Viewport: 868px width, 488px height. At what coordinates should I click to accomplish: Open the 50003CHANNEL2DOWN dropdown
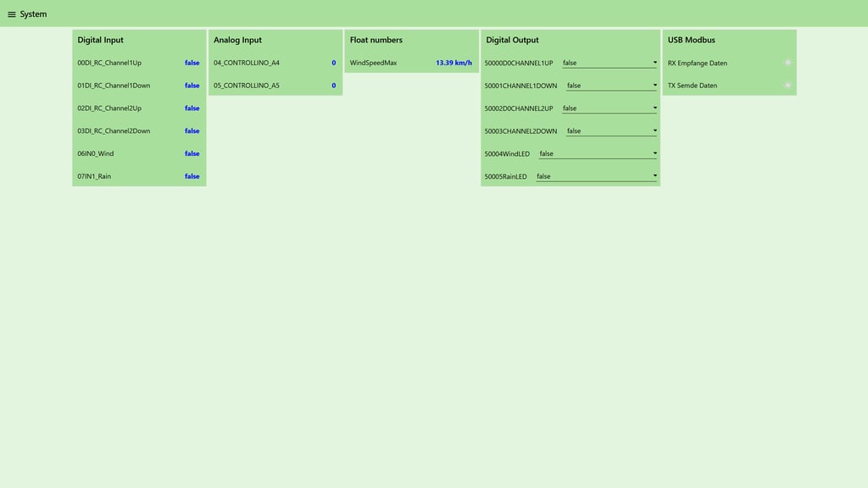612,130
